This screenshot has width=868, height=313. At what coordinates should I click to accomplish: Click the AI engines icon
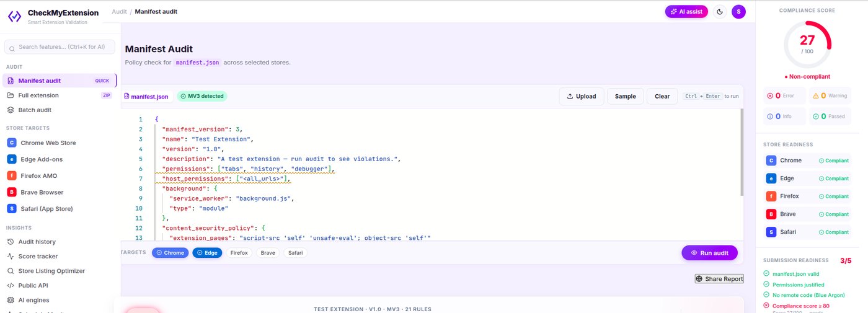pos(11,300)
